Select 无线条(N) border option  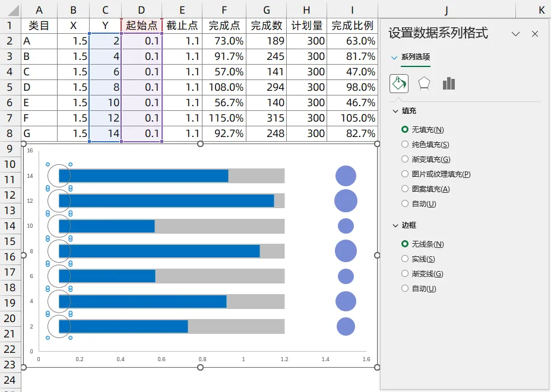point(423,244)
